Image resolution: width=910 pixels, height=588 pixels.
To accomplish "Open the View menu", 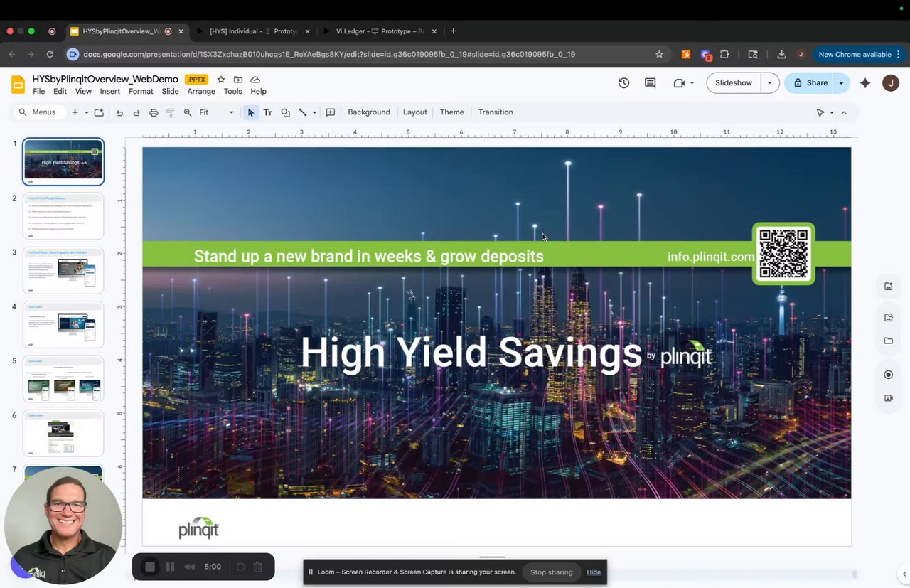I will click(x=83, y=92).
